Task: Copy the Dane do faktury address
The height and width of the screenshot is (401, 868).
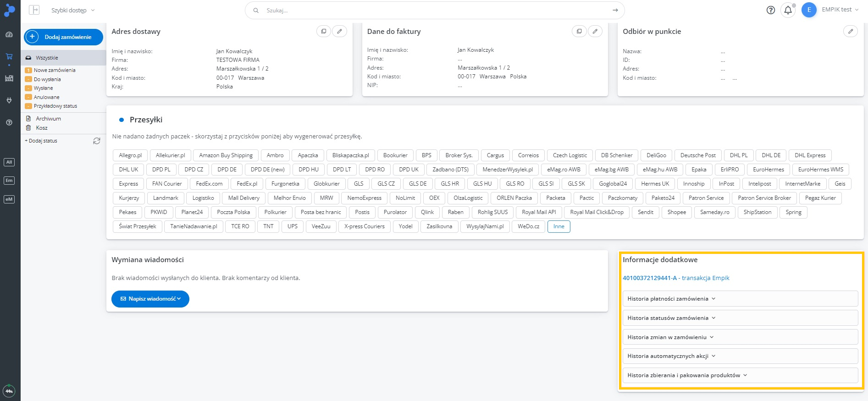Action: [x=579, y=31]
